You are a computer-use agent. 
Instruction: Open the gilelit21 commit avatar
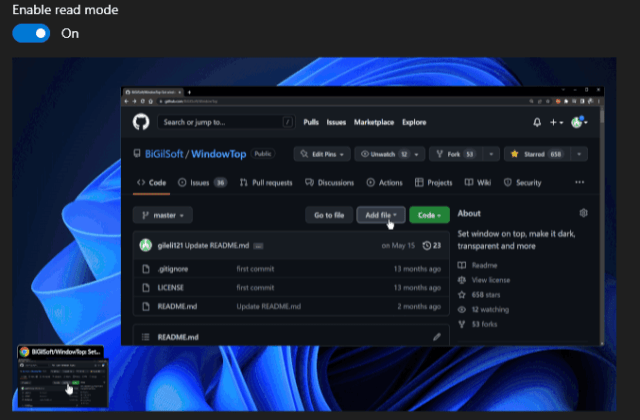coord(146,245)
